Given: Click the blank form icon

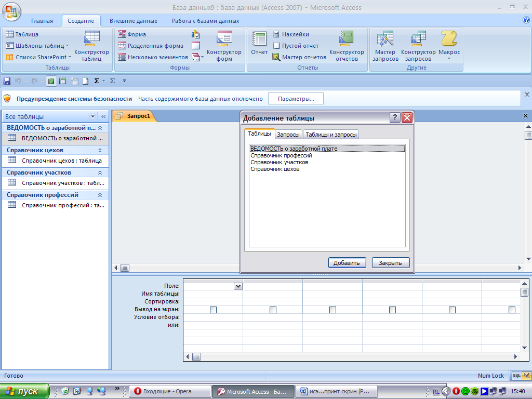Looking at the screenshot, I should (x=196, y=46).
